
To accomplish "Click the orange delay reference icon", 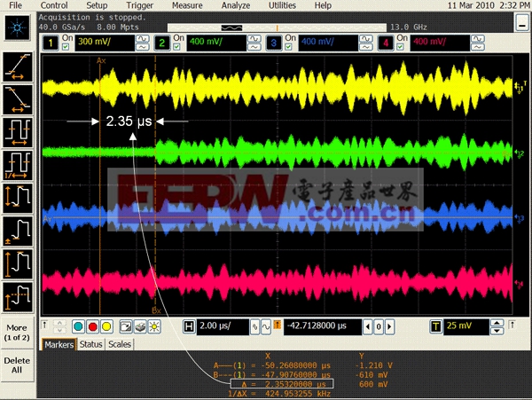I will pos(278,325).
